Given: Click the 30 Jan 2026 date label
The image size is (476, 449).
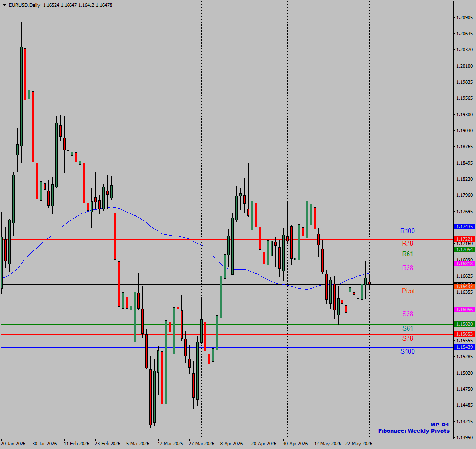Looking at the screenshot, I should (45, 444).
